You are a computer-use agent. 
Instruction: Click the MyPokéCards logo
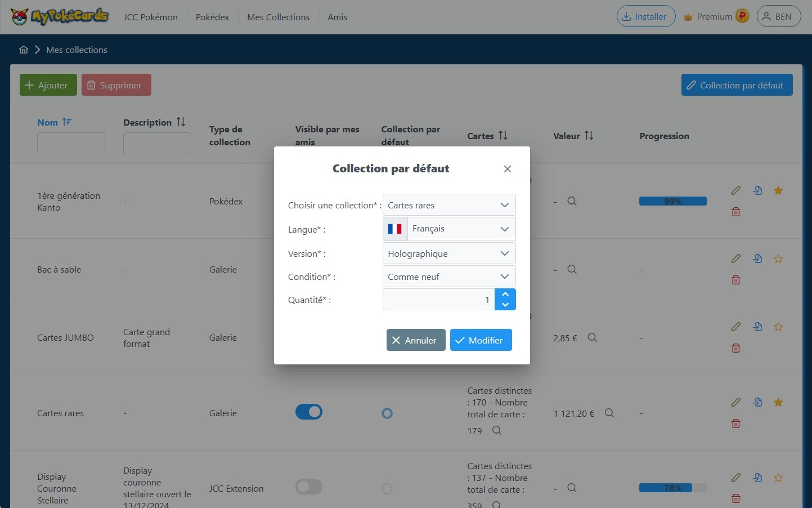(60, 17)
